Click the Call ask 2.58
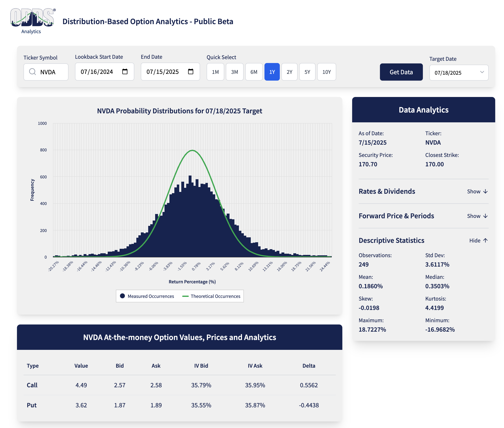Screen dimensions: 504x428 (x=156, y=385)
